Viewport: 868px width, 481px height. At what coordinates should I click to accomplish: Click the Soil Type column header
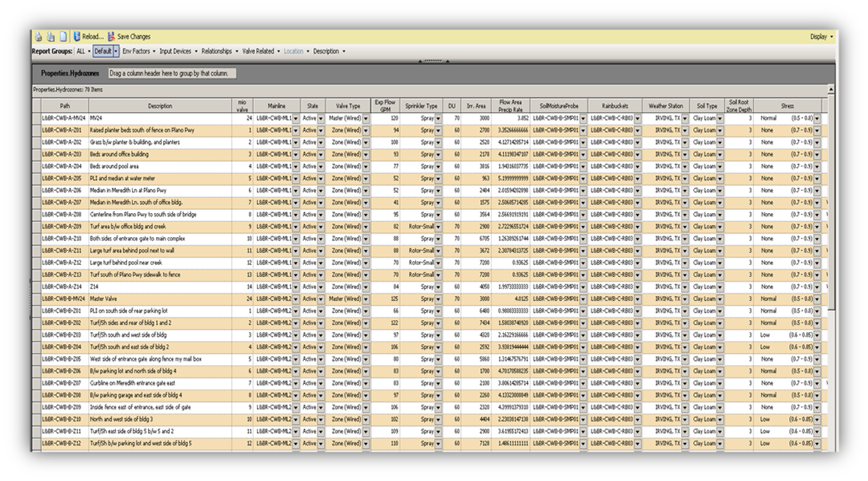[707, 105]
